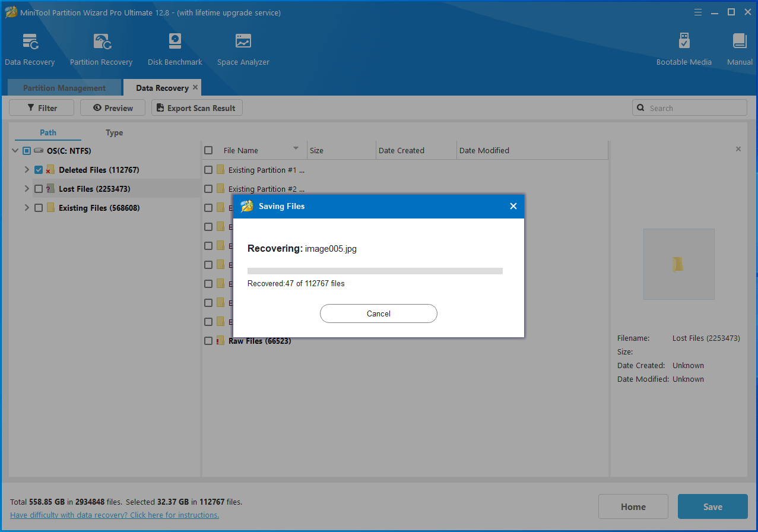This screenshot has width=758, height=532.
Task: Launch Disk Benchmark
Action: [175, 50]
